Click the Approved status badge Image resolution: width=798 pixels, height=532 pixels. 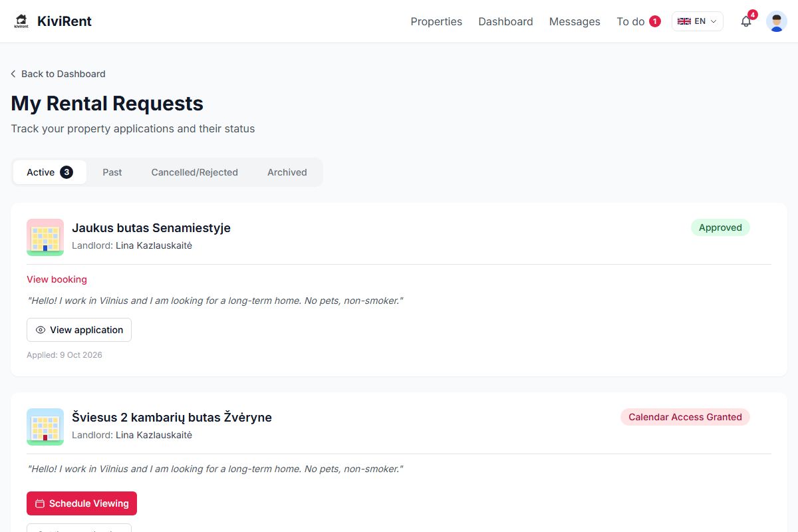pyautogui.click(x=720, y=227)
